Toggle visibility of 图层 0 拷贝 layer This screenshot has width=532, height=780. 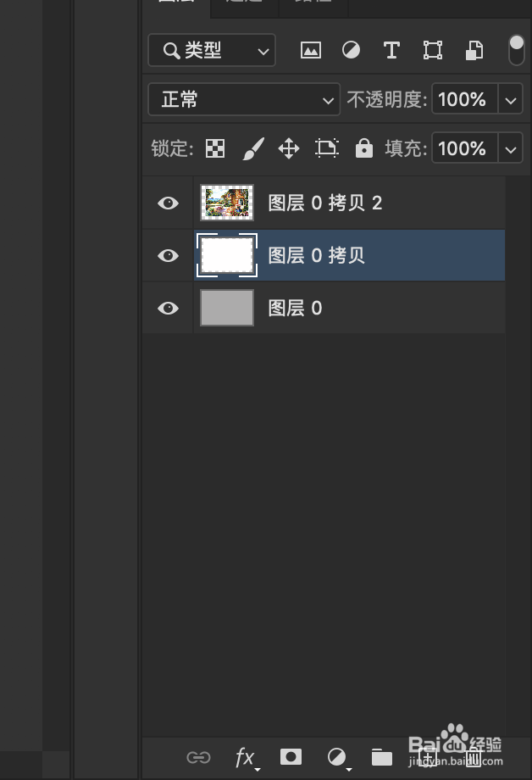(169, 255)
